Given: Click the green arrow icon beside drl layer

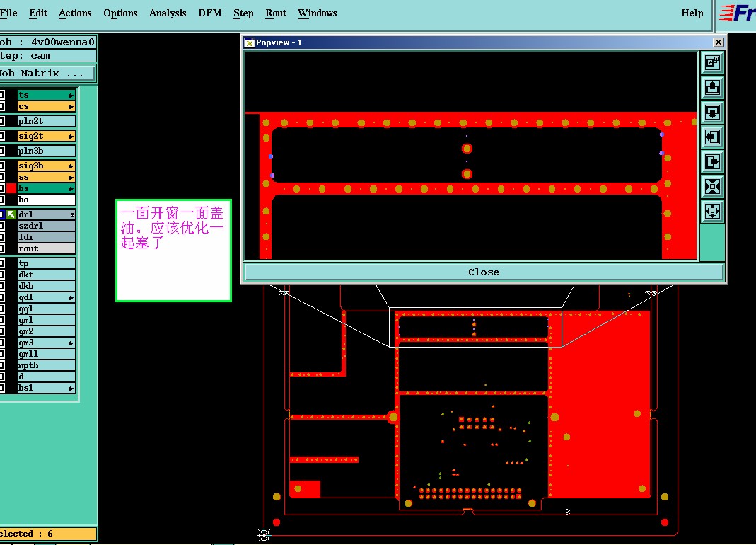Looking at the screenshot, I should point(11,214).
